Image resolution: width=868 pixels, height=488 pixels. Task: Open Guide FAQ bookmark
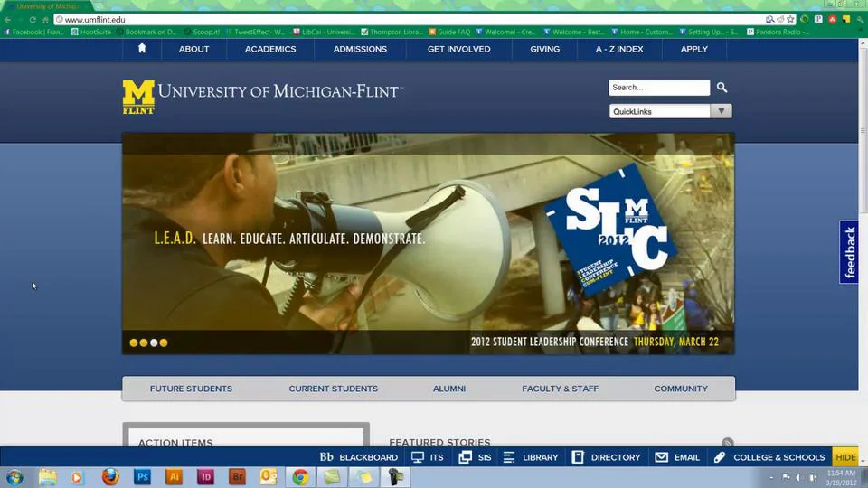click(449, 33)
